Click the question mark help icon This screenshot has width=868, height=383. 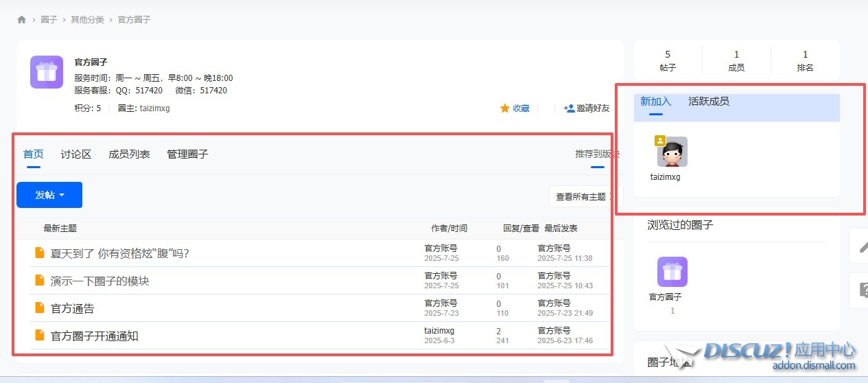tap(862, 290)
